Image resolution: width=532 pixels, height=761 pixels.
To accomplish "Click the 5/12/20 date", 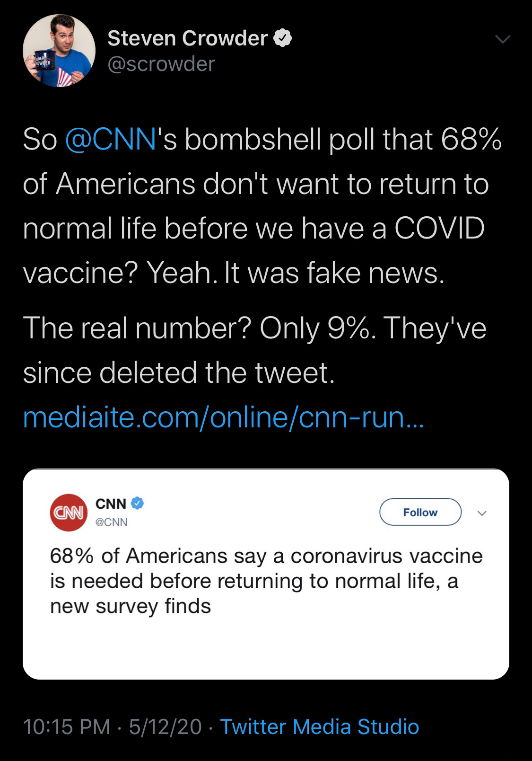I will (166, 726).
